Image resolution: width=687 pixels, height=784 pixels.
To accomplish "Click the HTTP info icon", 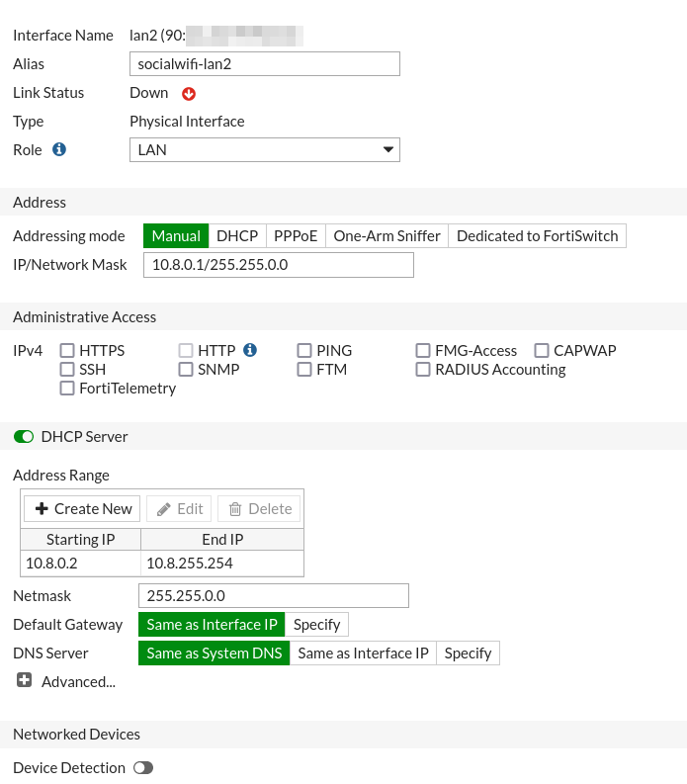I will tap(250, 350).
